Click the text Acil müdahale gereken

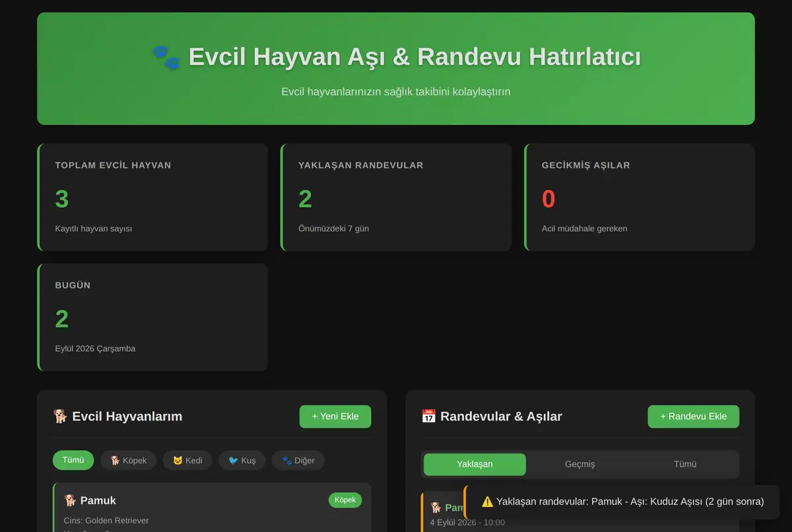pos(585,228)
